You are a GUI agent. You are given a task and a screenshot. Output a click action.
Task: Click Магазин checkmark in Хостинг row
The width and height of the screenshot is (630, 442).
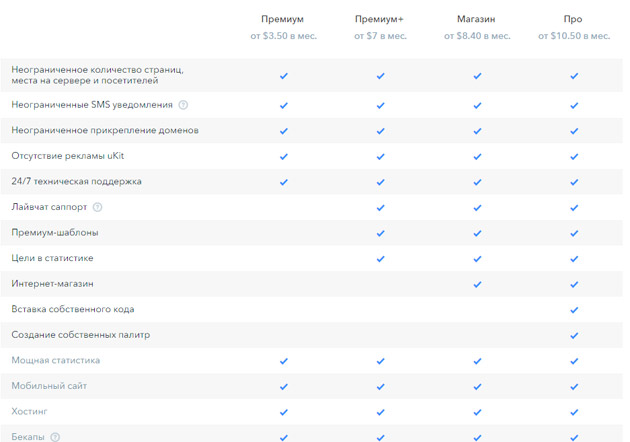point(477,412)
